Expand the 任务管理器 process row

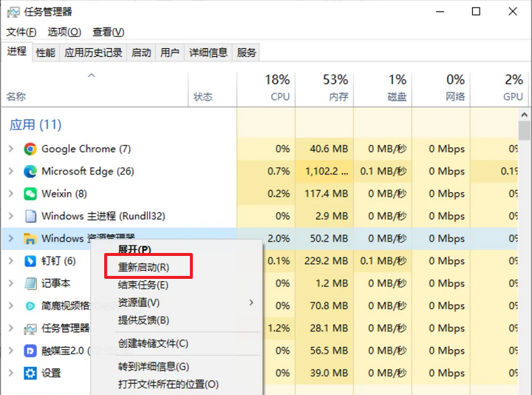(x=11, y=328)
